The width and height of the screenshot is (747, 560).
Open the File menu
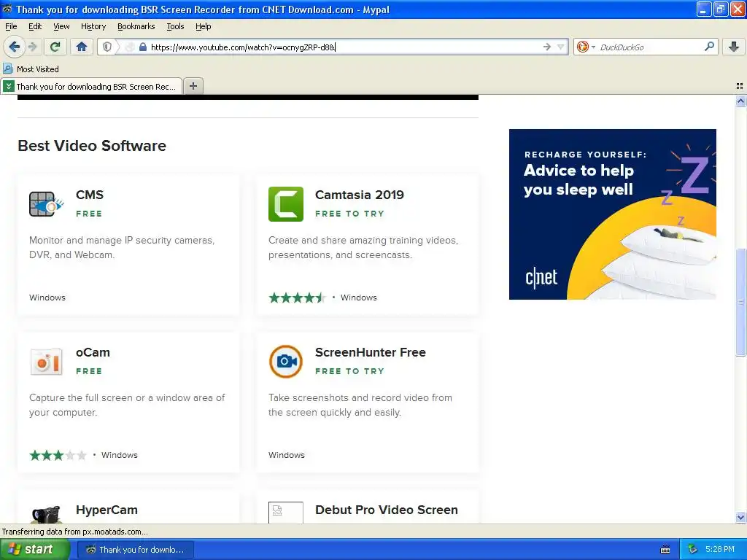coord(11,26)
